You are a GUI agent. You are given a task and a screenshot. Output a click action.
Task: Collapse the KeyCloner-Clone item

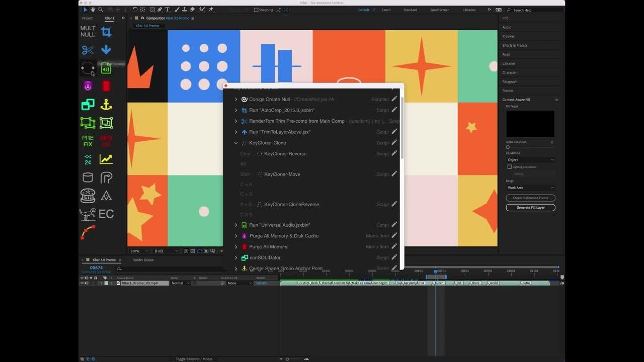[x=236, y=143]
